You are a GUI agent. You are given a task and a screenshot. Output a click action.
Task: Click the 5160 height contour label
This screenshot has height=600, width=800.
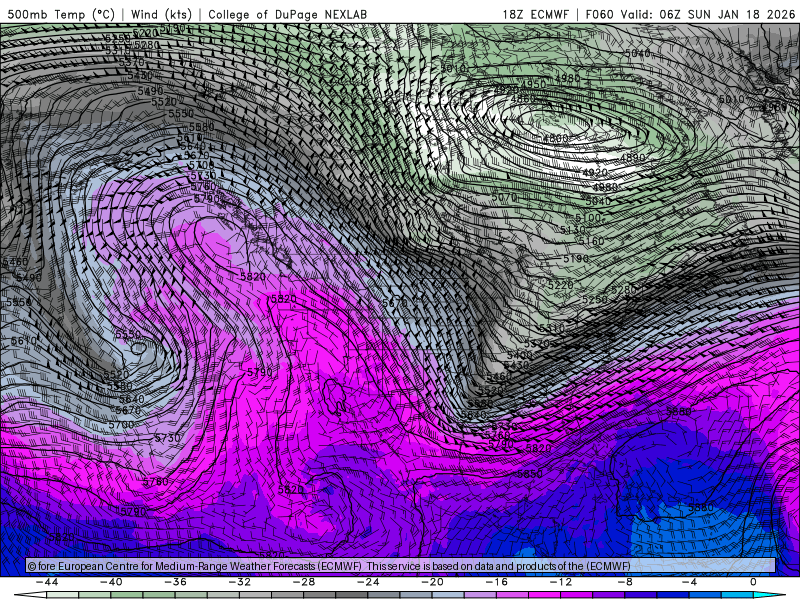tap(592, 241)
